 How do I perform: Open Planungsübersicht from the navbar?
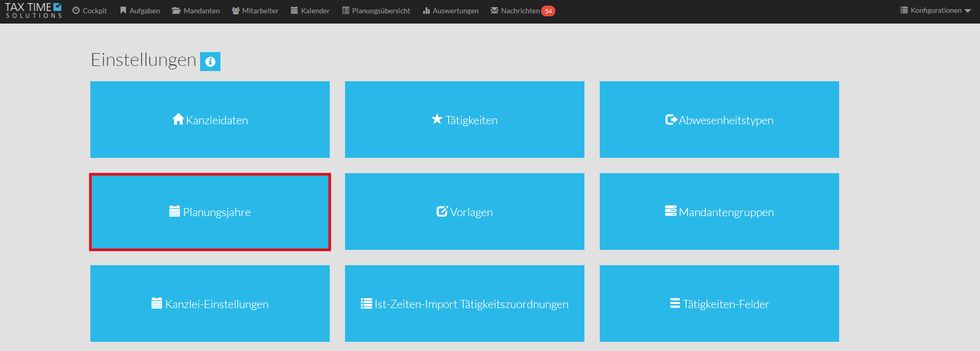click(376, 11)
